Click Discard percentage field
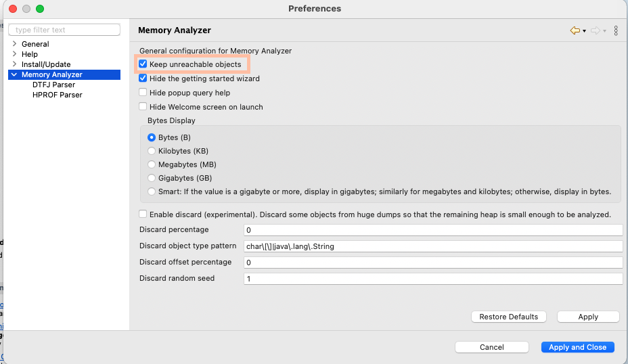 [x=433, y=230]
